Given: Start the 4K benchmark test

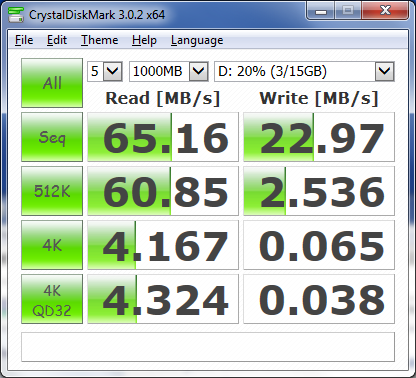Looking at the screenshot, I should click(52, 245).
